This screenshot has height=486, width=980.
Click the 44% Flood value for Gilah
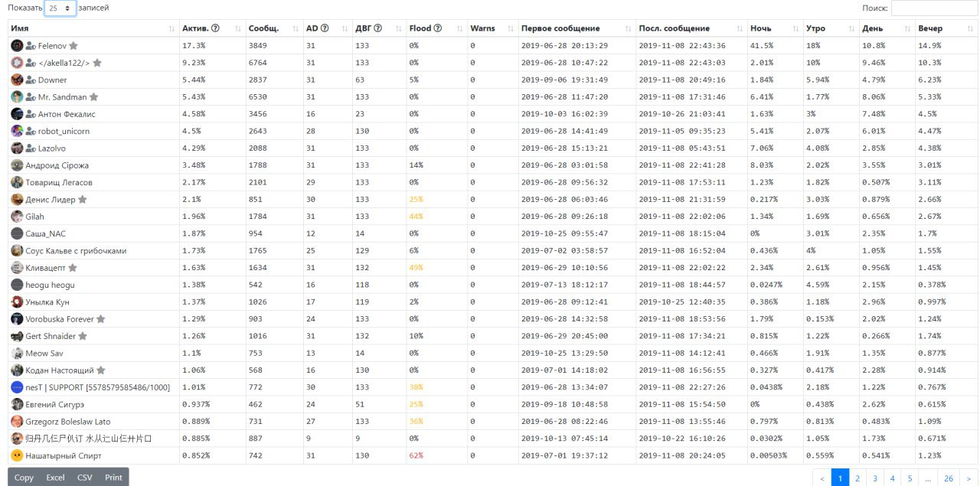(x=416, y=217)
